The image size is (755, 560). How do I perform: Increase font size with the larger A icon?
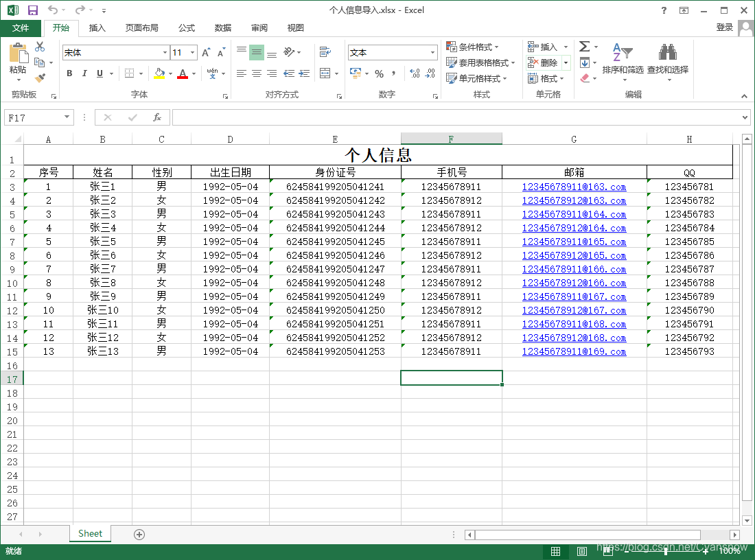[x=206, y=52]
